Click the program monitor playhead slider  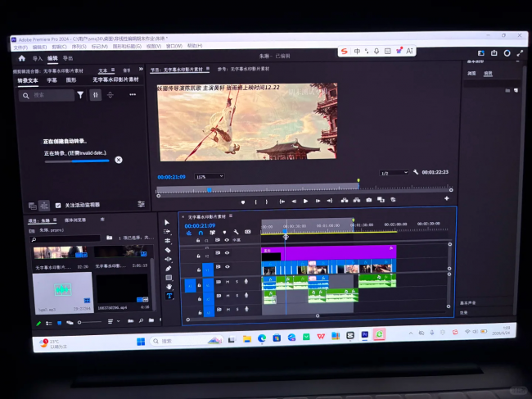point(210,190)
